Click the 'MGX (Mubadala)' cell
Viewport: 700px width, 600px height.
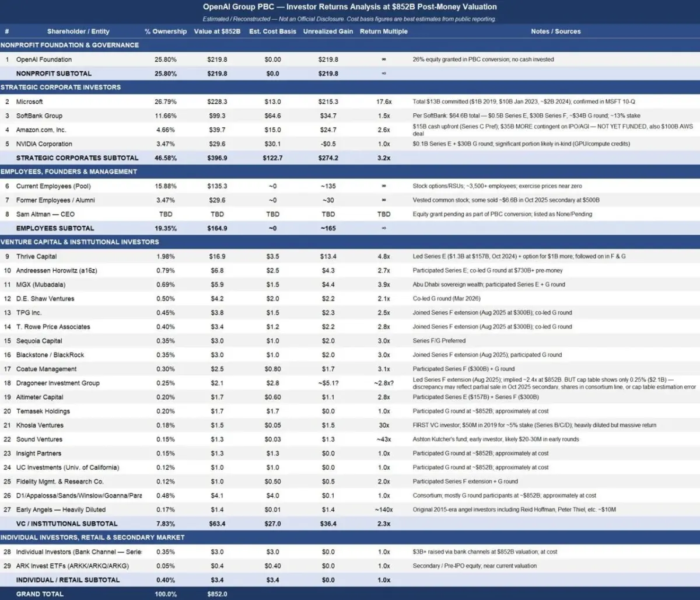click(41, 284)
